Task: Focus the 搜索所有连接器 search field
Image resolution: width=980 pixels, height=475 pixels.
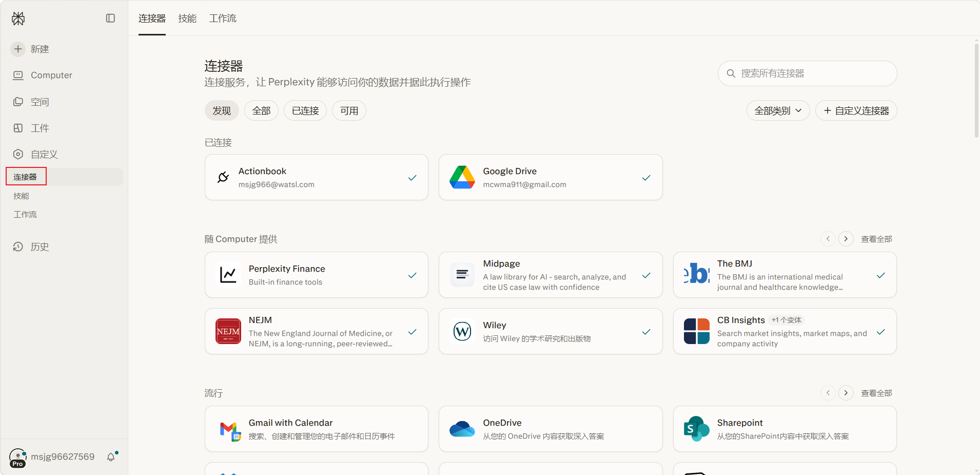Action: point(807,73)
